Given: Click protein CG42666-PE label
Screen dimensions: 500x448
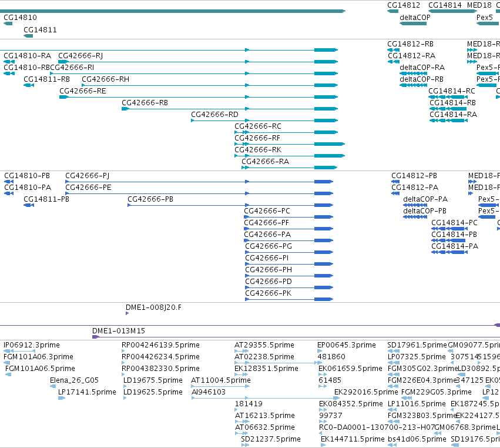Looking at the screenshot, I should (88, 188).
